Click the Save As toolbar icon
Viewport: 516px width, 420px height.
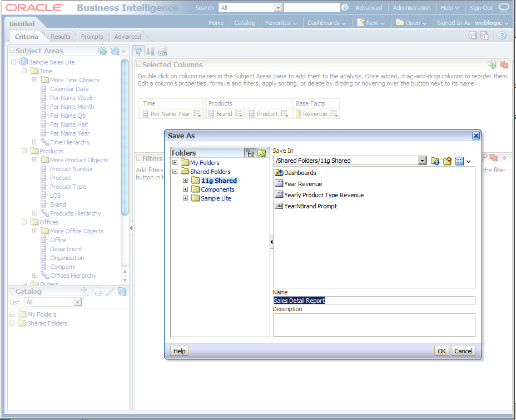tap(484, 36)
